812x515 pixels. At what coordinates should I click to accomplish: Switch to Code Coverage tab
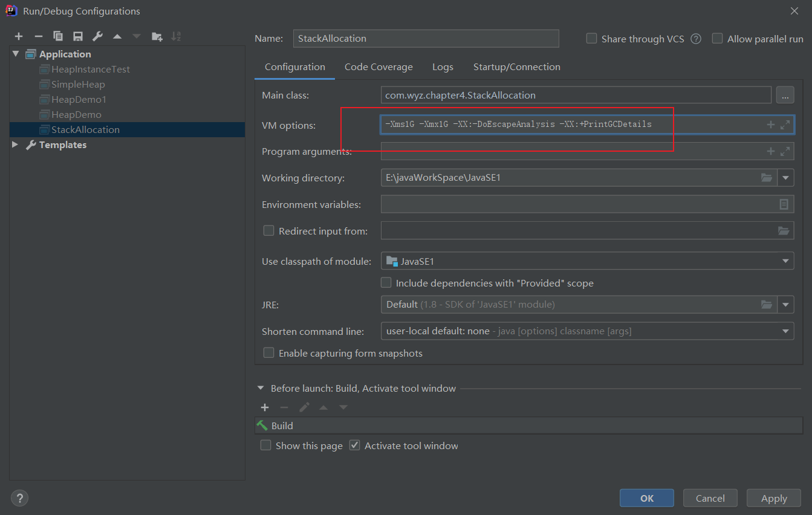378,67
